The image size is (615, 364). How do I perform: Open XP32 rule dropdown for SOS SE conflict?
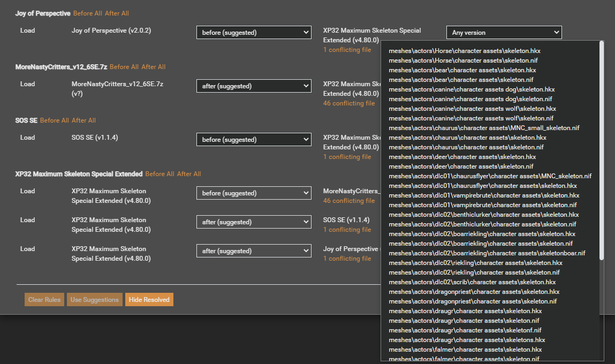(254, 222)
